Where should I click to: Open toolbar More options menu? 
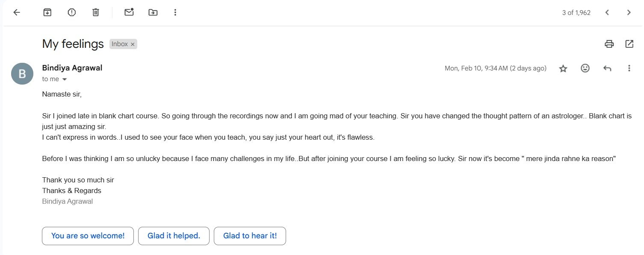click(x=175, y=12)
